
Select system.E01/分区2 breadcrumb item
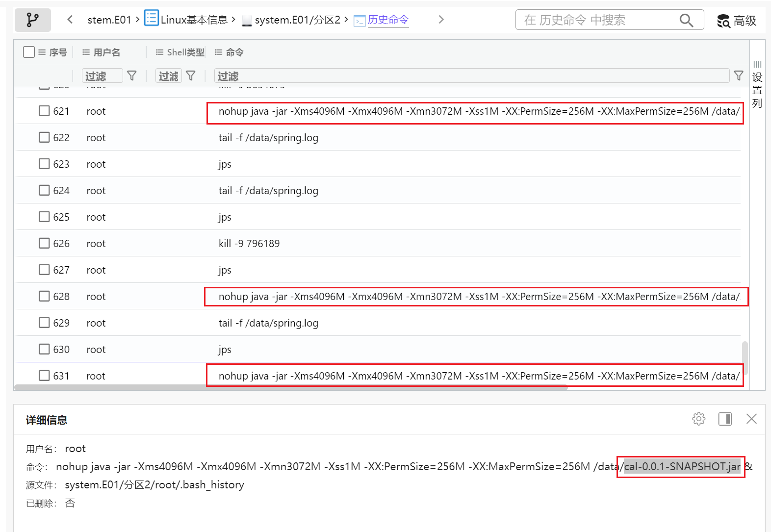point(297,20)
